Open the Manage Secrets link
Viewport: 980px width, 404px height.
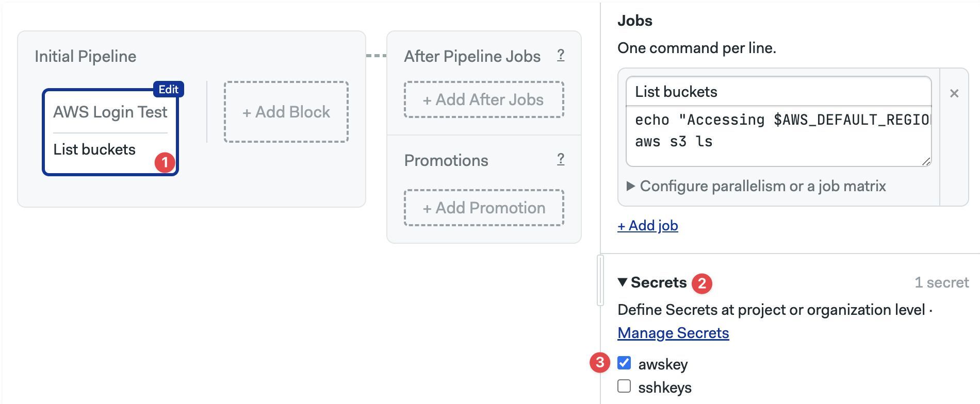[673, 333]
